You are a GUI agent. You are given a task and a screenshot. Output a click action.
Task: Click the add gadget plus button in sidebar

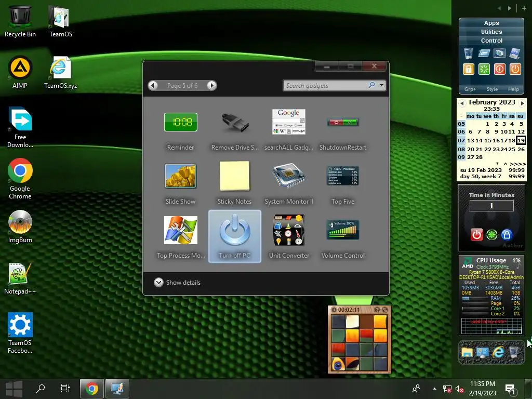[524, 8]
